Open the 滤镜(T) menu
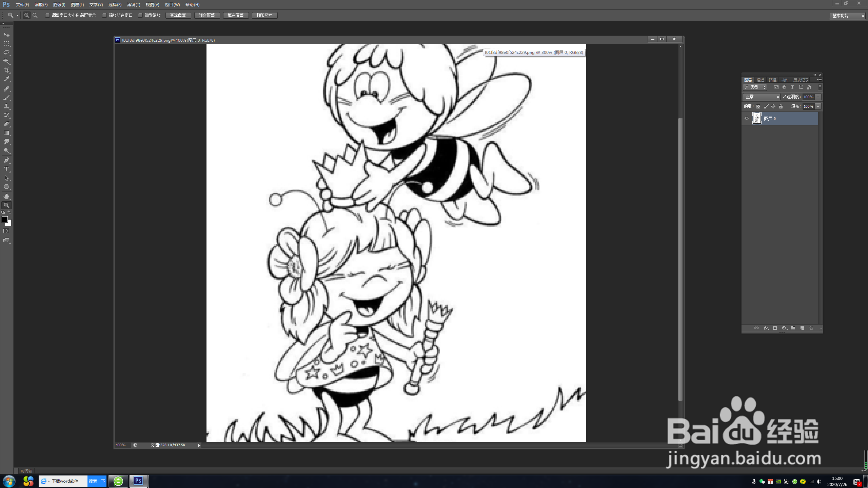868x488 pixels. 133,5
